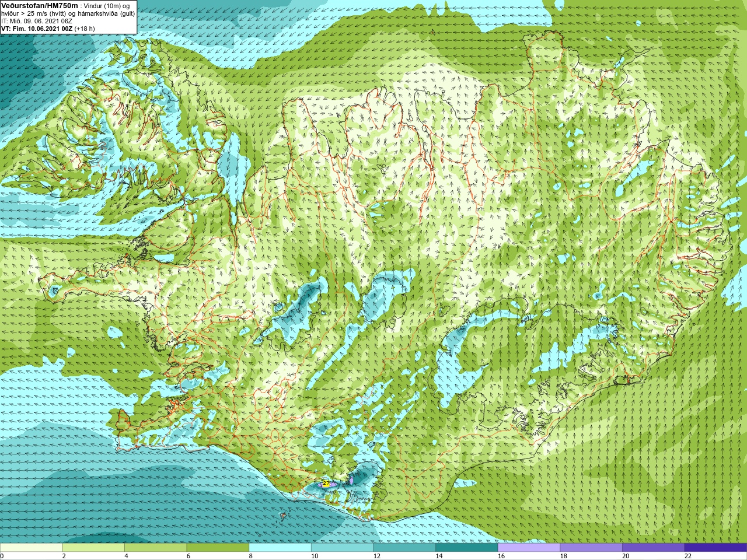Click the legend scale label '16'
This screenshot has width=747, height=560.
click(501, 556)
